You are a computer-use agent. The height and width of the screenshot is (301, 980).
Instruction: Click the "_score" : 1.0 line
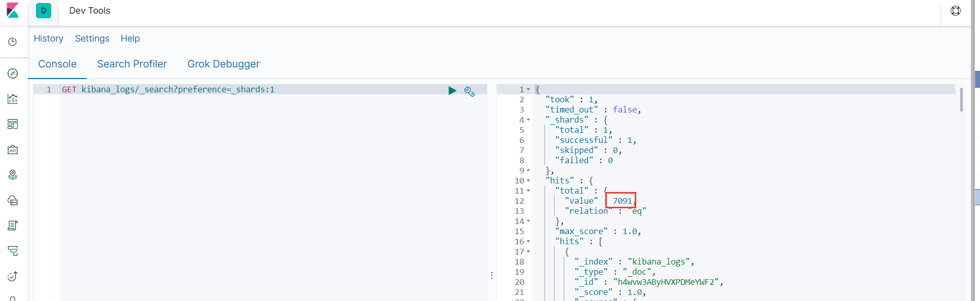[x=610, y=292]
